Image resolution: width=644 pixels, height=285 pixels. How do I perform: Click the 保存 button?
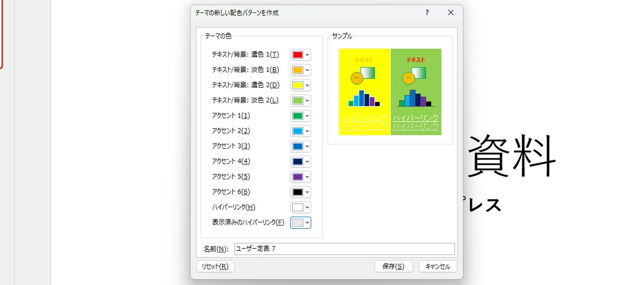[393, 266]
